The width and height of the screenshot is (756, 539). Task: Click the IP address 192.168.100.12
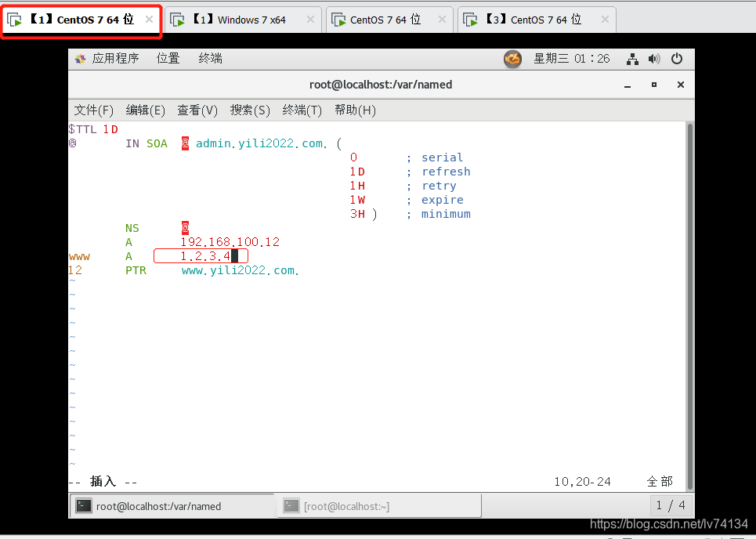pyautogui.click(x=230, y=242)
